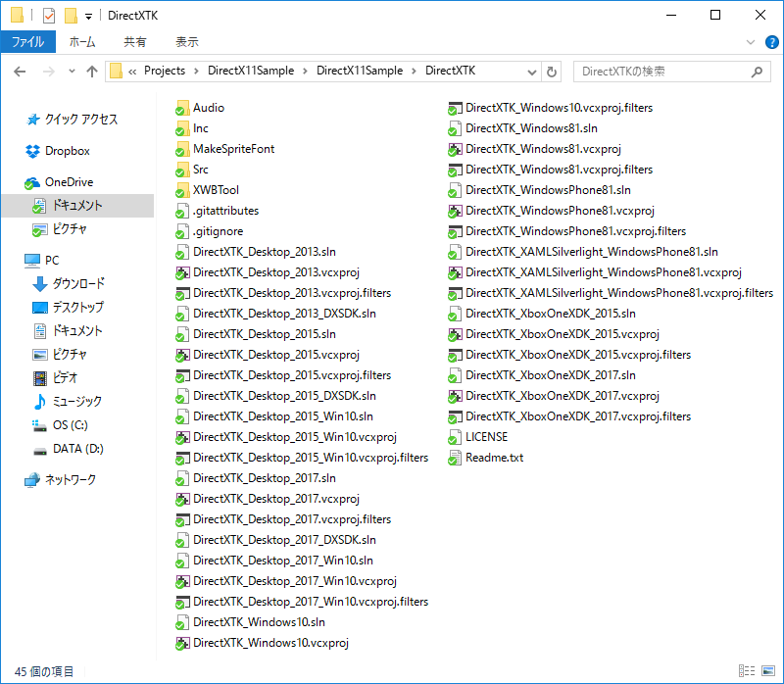This screenshot has height=684, width=784.
Task: Open the 共有 ribbon tab
Action: click(x=135, y=42)
